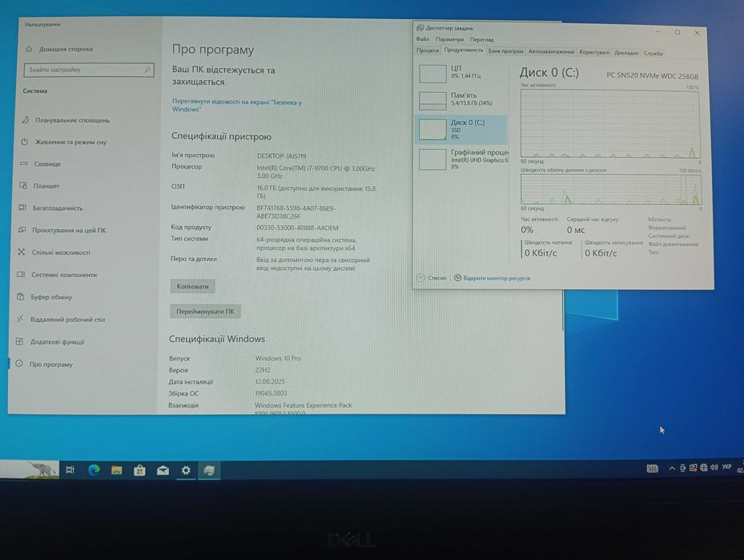744x560 pixels.
Task: Click the Планшет item's text label
Action: pos(46,186)
